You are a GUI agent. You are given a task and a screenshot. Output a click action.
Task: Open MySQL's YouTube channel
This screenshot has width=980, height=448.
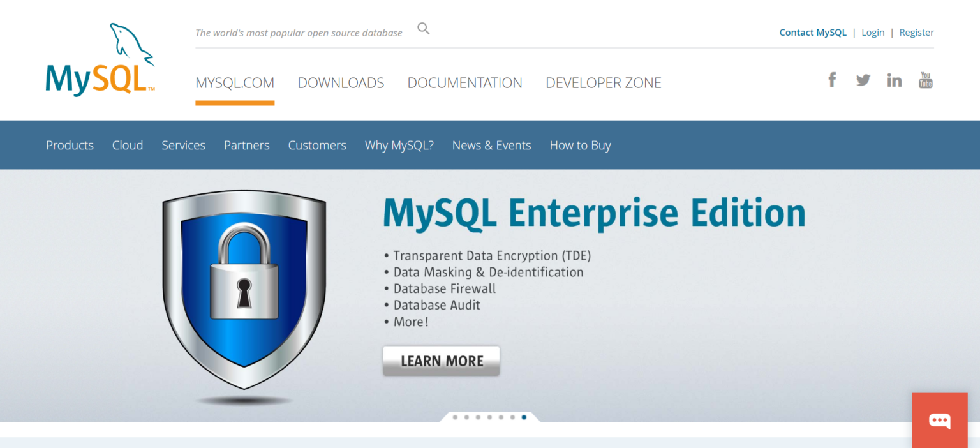point(925,79)
